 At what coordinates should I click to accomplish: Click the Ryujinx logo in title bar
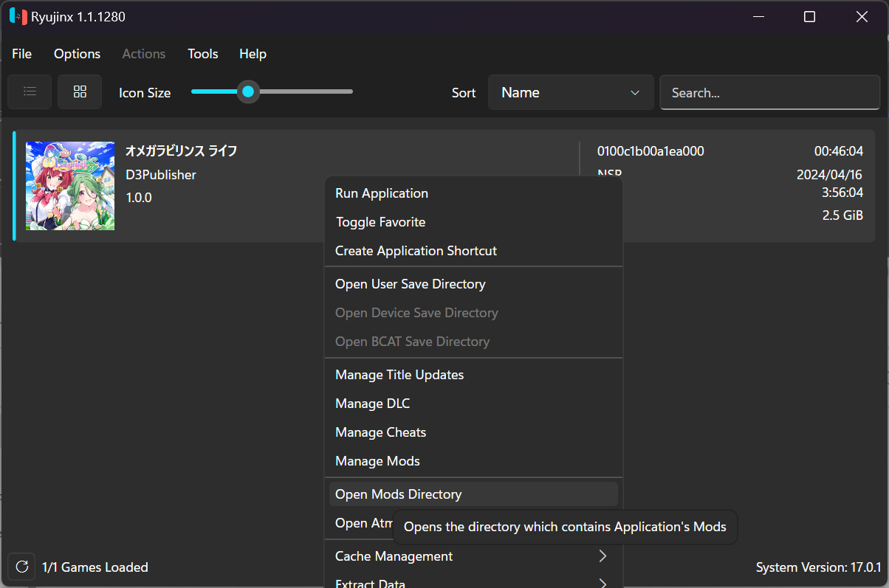(x=18, y=16)
